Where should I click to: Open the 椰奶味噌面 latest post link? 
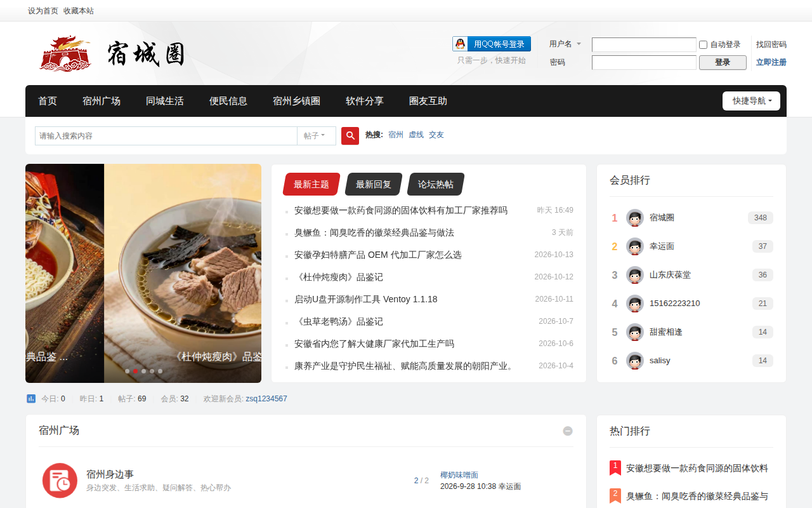point(459,475)
